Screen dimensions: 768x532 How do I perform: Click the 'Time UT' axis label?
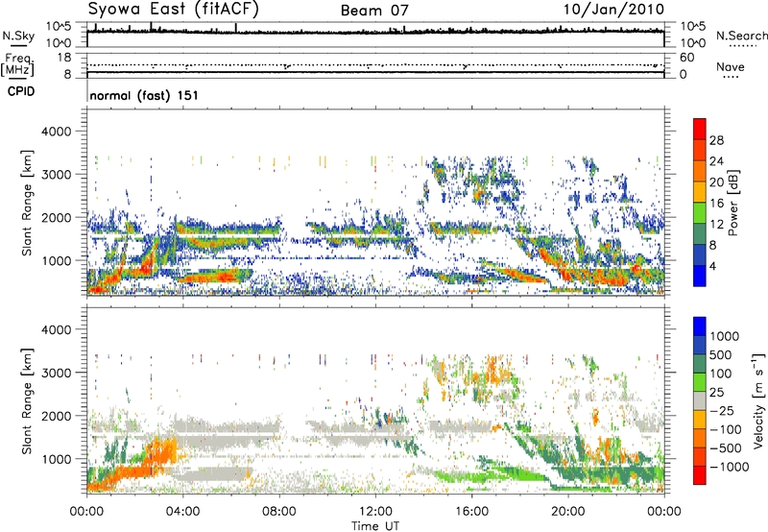point(375,526)
